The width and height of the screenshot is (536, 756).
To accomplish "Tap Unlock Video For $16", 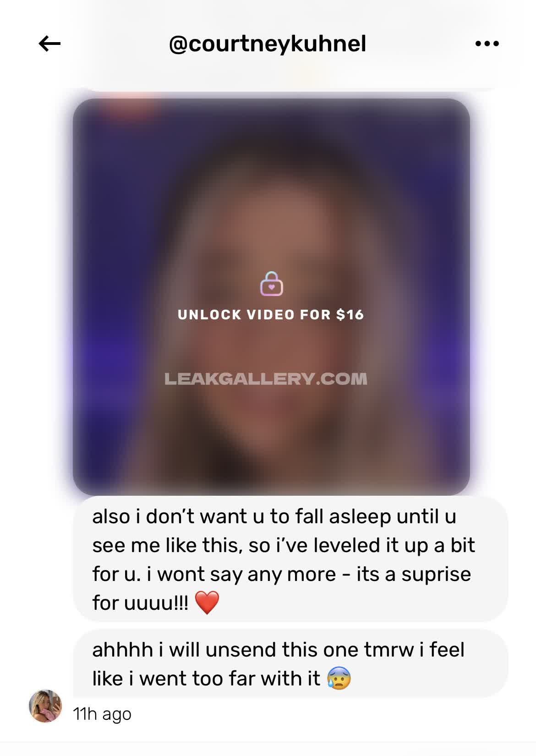I will 271,315.
